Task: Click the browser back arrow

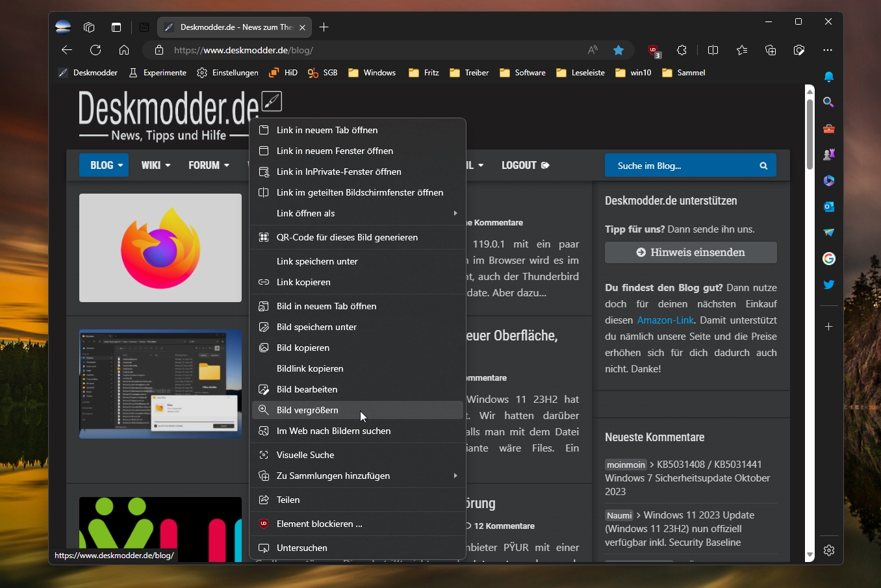Action: pyautogui.click(x=67, y=50)
